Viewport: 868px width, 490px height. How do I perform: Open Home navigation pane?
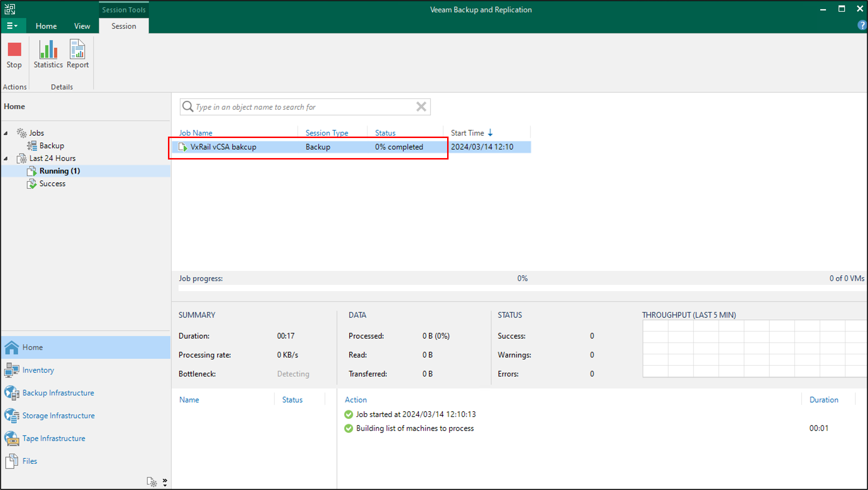point(85,347)
